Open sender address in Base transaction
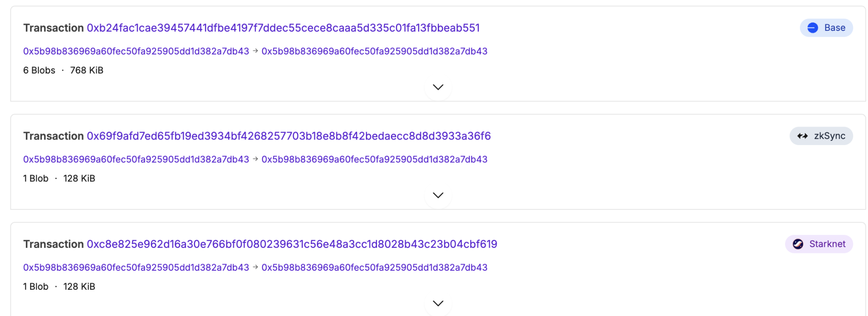 coord(136,51)
